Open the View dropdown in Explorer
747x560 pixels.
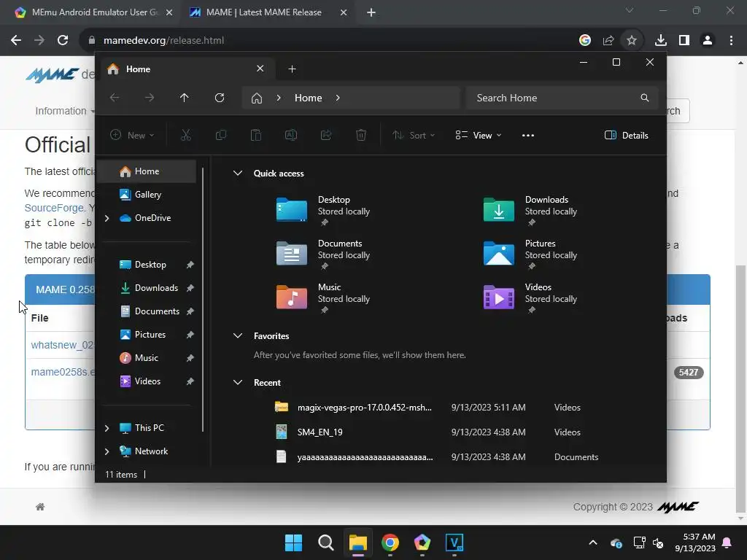tap(479, 135)
